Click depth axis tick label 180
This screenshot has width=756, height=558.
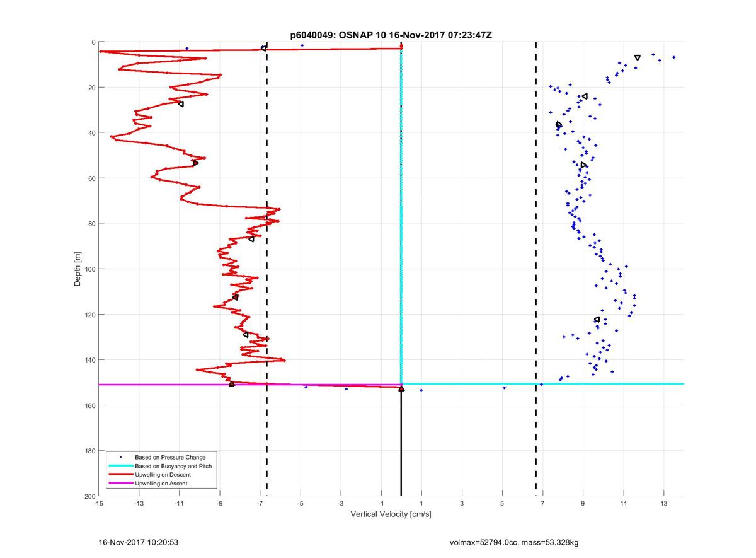[x=89, y=451]
